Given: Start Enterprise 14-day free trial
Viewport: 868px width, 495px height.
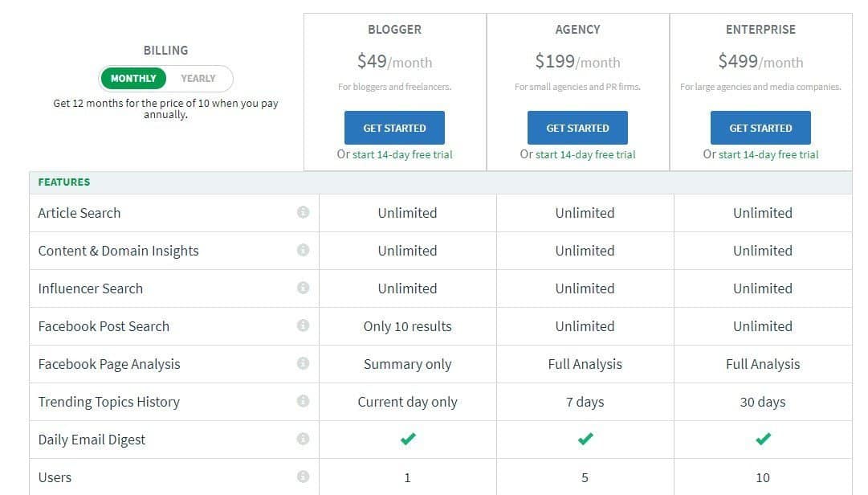Looking at the screenshot, I should tap(768, 154).
